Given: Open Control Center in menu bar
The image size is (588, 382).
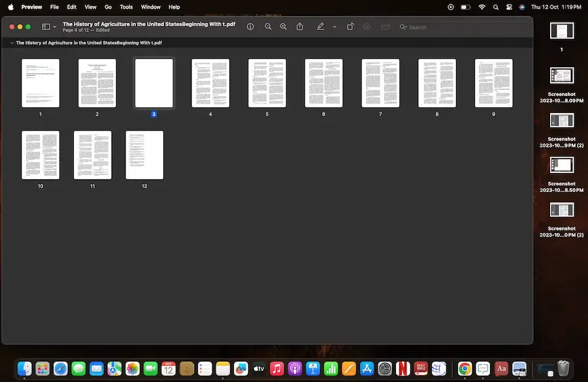Looking at the screenshot, I should coord(510,7).
